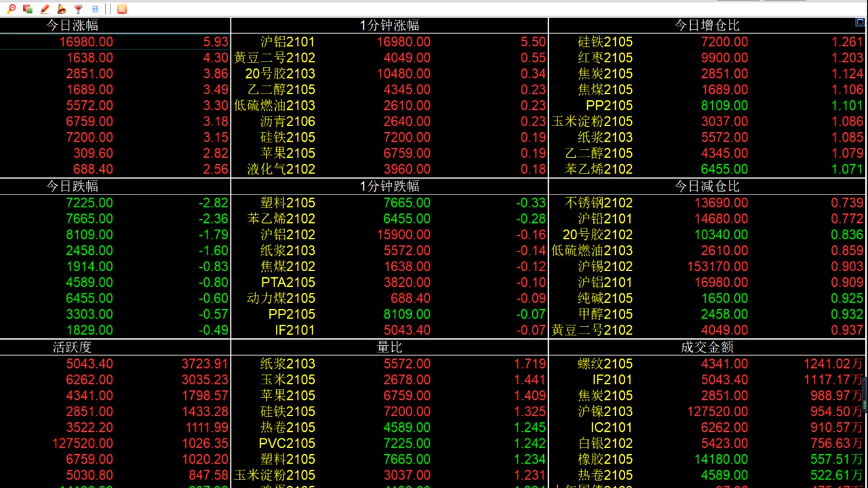Viewport: 868px width, 488px height.
Task: Select the red pencil drawing tool
Action: click(45, 9)
